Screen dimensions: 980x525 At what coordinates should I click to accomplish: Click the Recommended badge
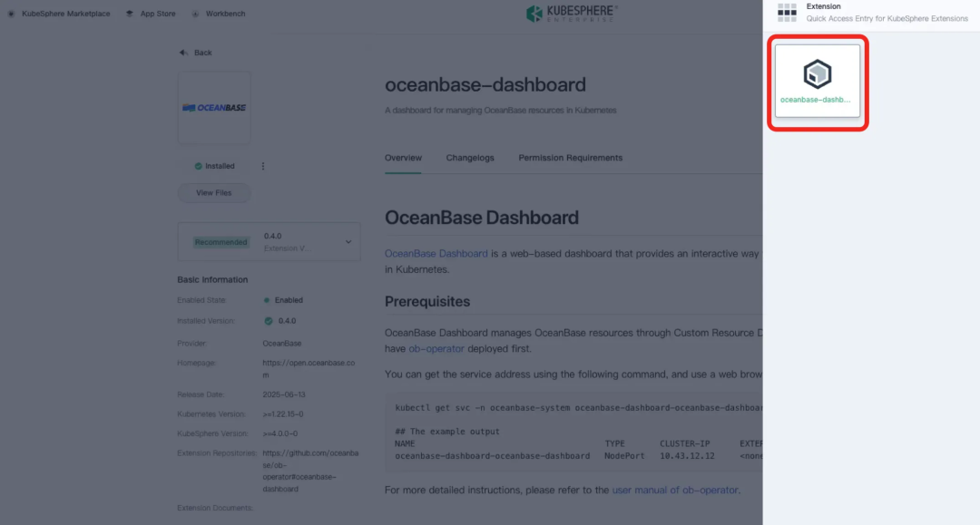click(x=220, y=242)
